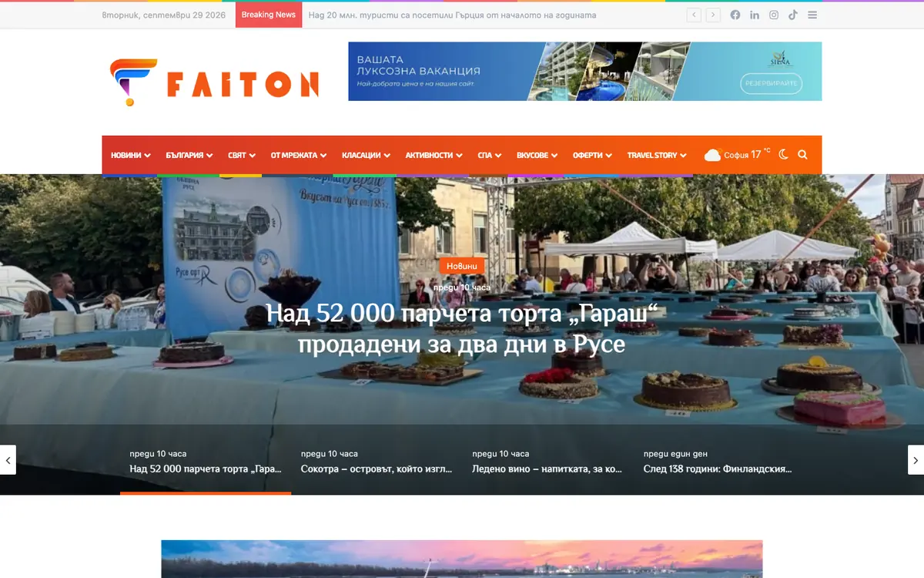Show previous breaking news item
Viewport: 924px width, 578px height.
[694, 15]
